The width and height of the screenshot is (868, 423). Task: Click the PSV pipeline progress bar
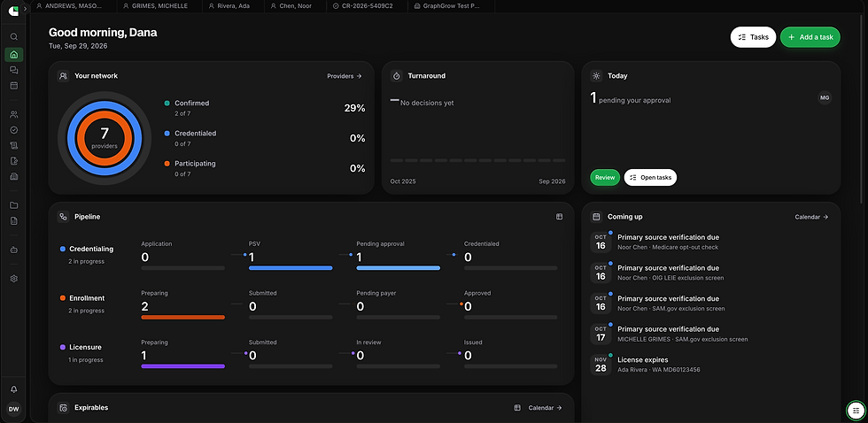pyautogui.click(x=291, y=268)
